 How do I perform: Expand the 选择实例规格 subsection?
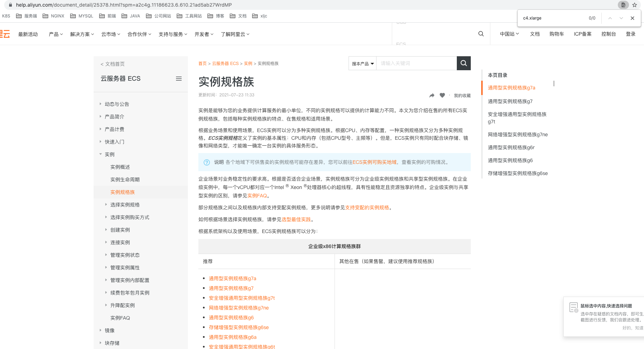point(106,204)
